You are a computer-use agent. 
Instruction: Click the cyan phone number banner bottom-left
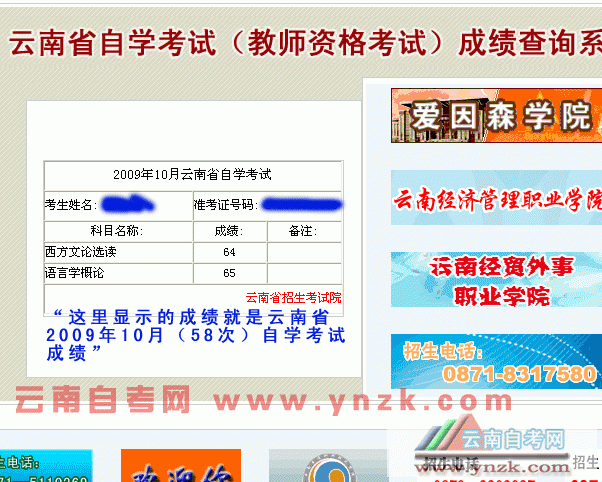click(45, 466)
